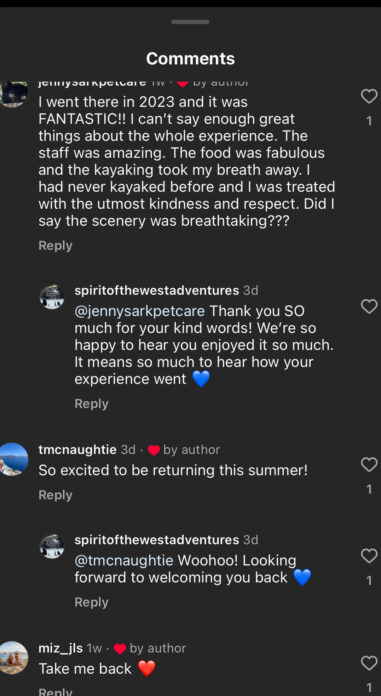Tap spiritofthewestadventures avatar on first reply
The image size is (381, 696).
tap(52, 297)
